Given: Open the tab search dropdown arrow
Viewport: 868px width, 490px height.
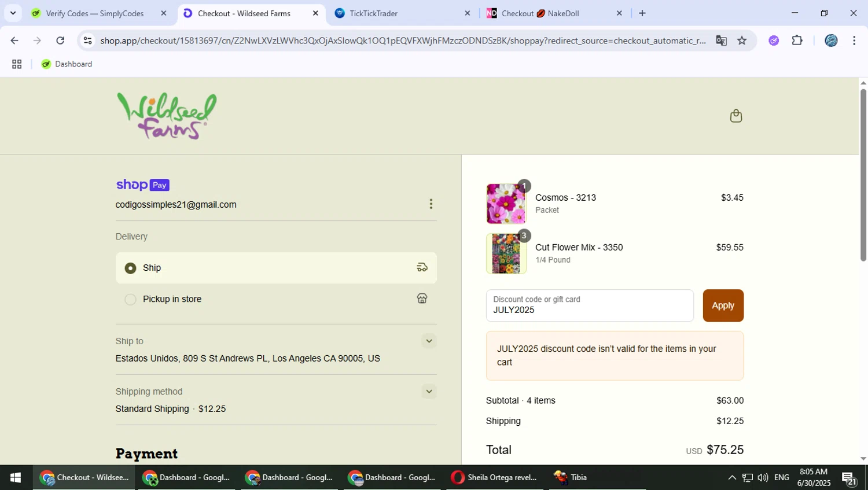Looking at the screenshot, I should tap(13, 13).
